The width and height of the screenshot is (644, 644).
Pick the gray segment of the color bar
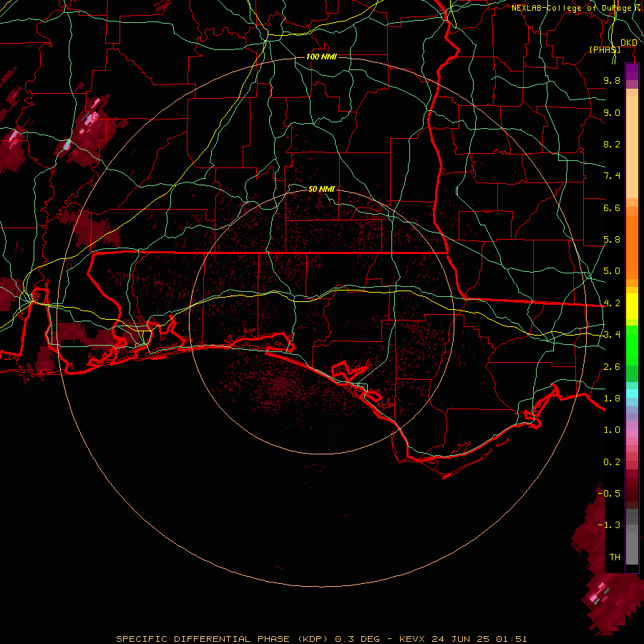pos(632,538)
